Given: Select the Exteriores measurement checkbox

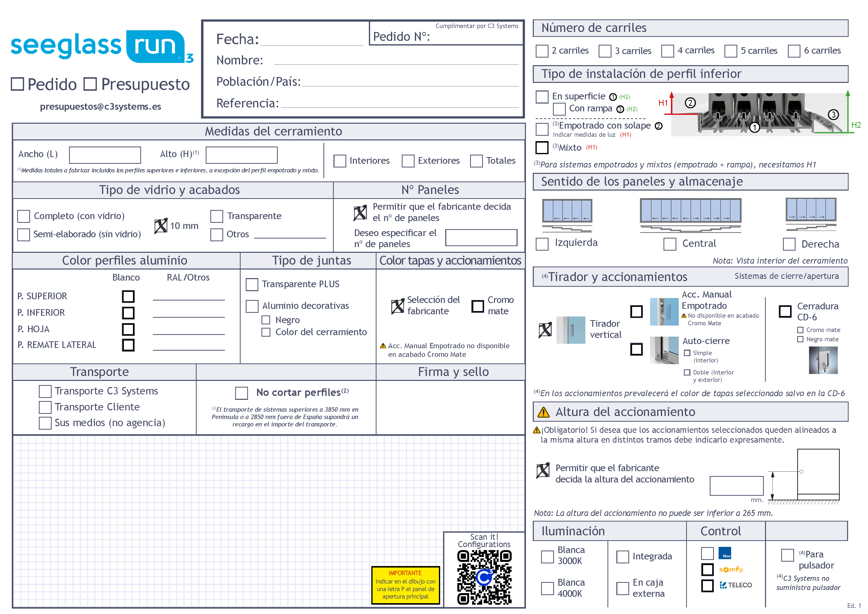Looking at the screenshot, I should click(408, 161).
